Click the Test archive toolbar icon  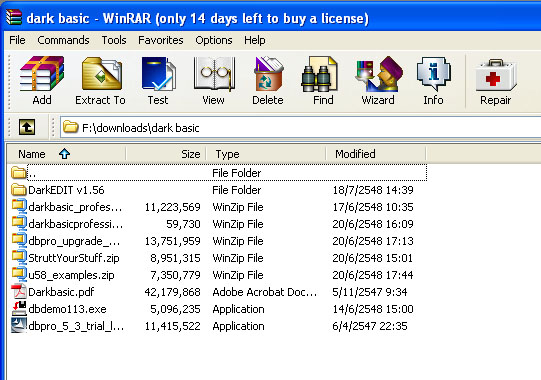click(158, 74)
